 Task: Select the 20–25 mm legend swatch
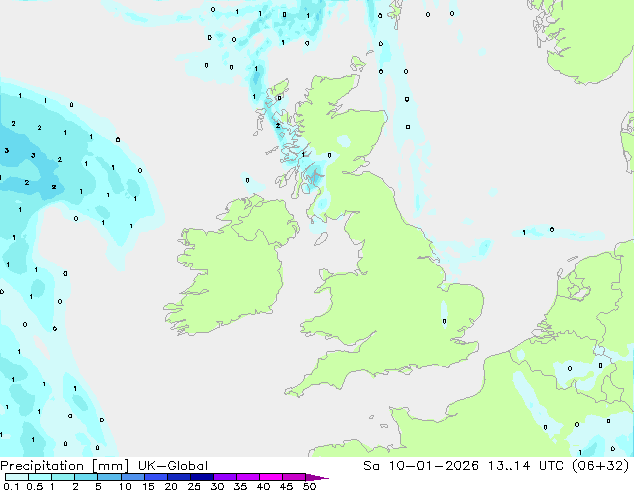pyautogui.click(x=178, y=477)
